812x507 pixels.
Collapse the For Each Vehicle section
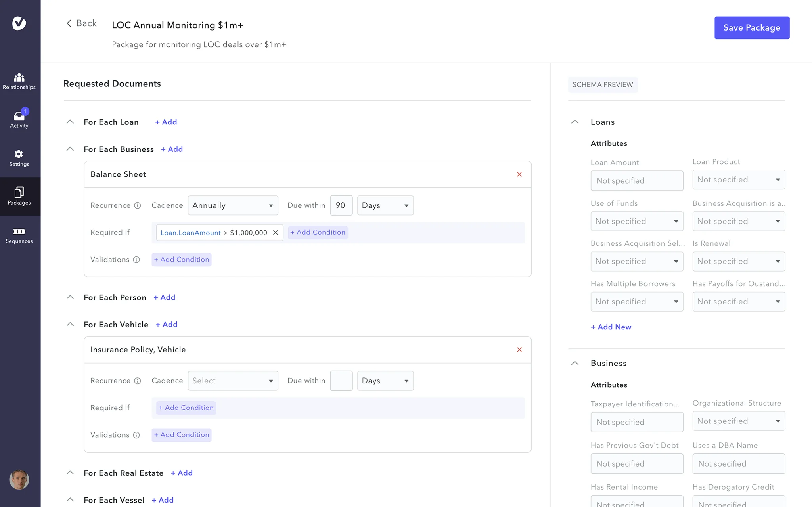tap(70, 324)
